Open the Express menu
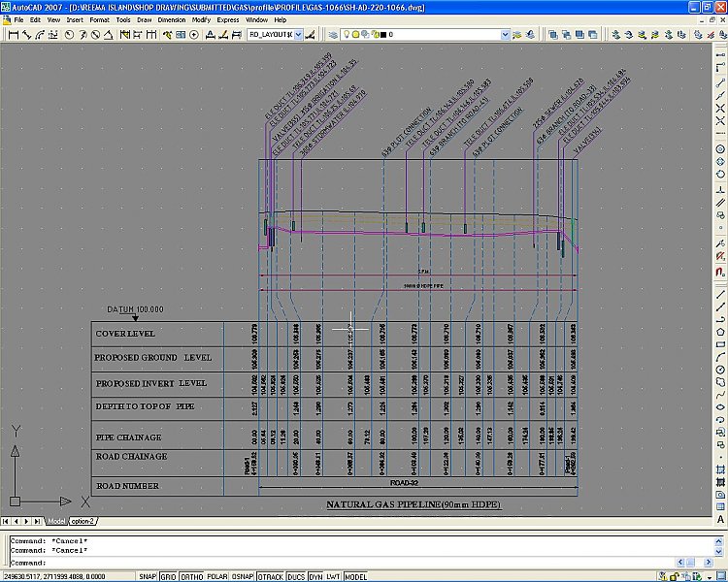728x582 pixels. (x=228, y=19)
